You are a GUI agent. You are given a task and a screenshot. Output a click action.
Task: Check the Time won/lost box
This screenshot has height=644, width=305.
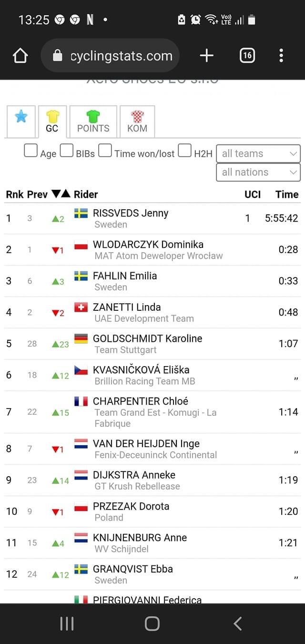coord(105,151)
